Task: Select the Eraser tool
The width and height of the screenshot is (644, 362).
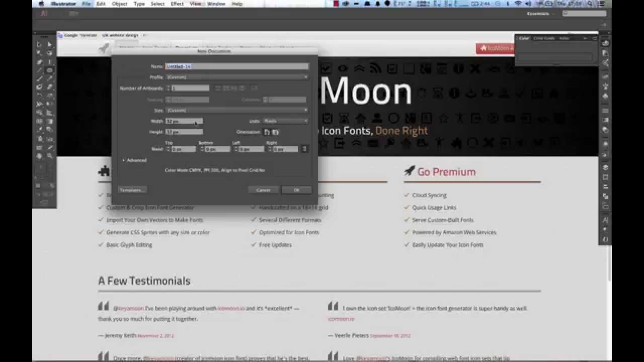Action: [x=50, y=87]
